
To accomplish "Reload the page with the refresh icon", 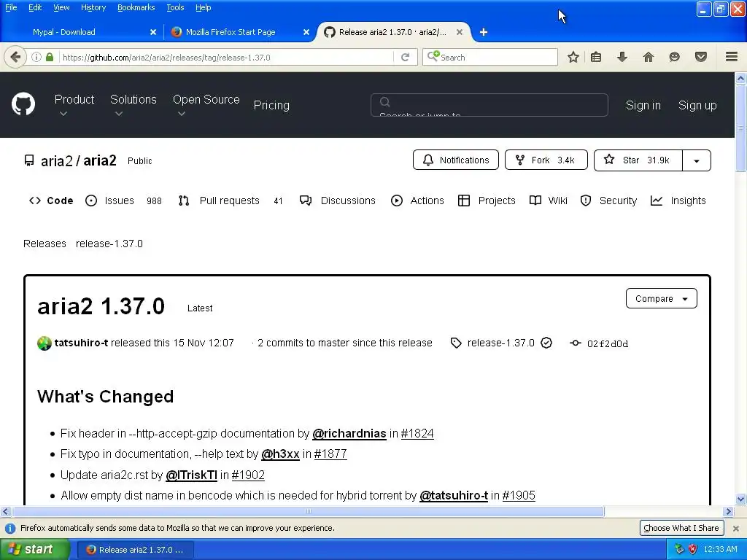I will click(x=406, y=57).
